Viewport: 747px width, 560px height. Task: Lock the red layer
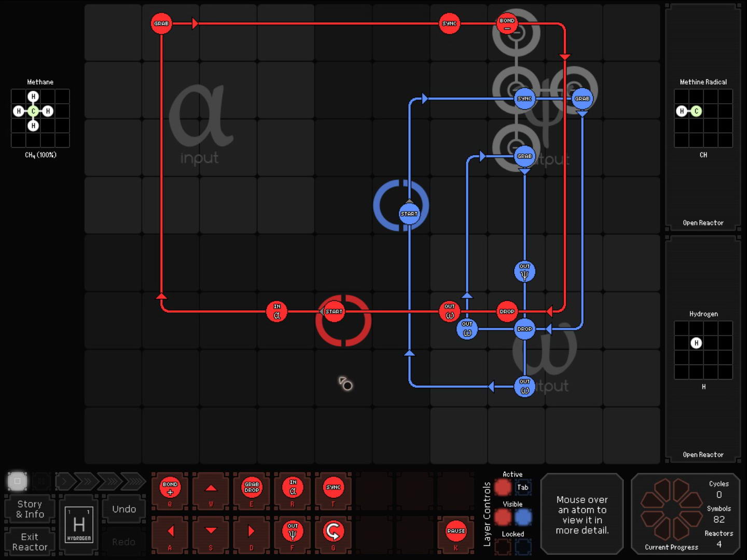click(503, 547)
